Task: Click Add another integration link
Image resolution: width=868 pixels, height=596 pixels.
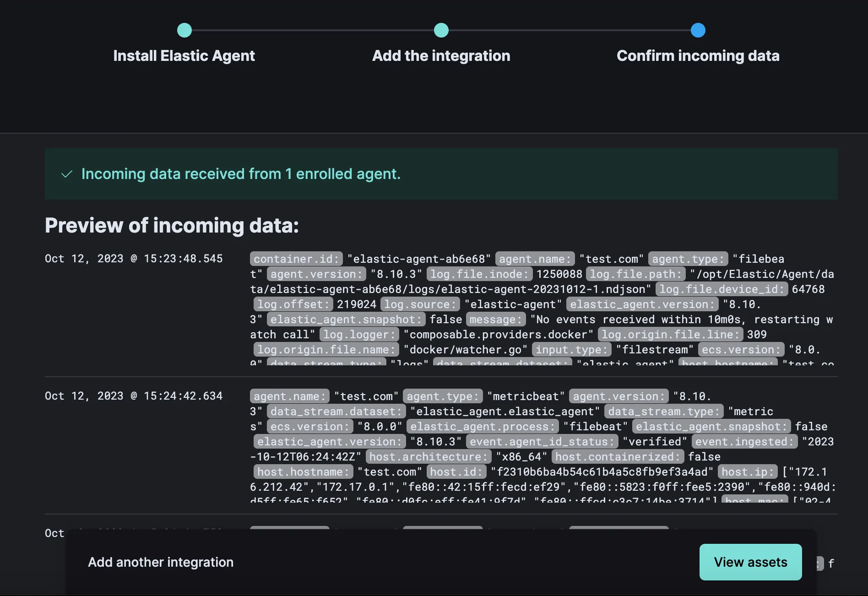Action: pos(161,562)
